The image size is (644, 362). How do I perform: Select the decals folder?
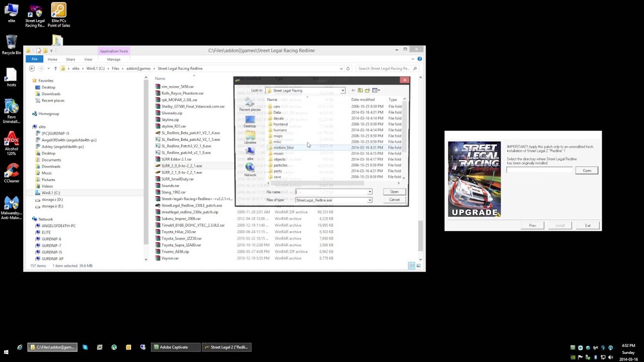(x=278, y=119)
